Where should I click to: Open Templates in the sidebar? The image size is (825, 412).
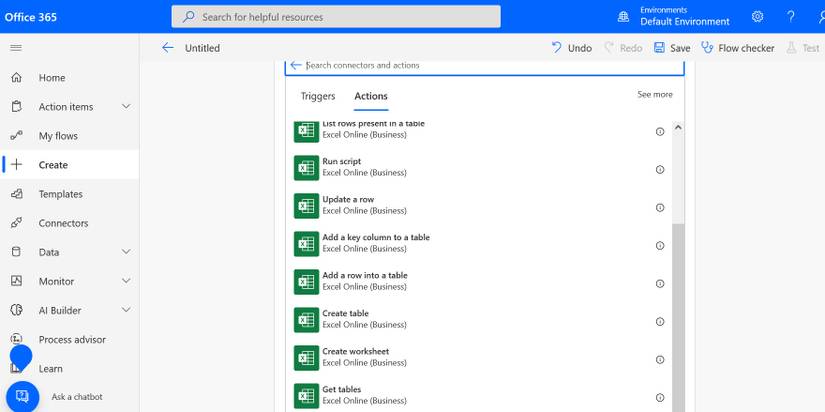tap(60, 194)
